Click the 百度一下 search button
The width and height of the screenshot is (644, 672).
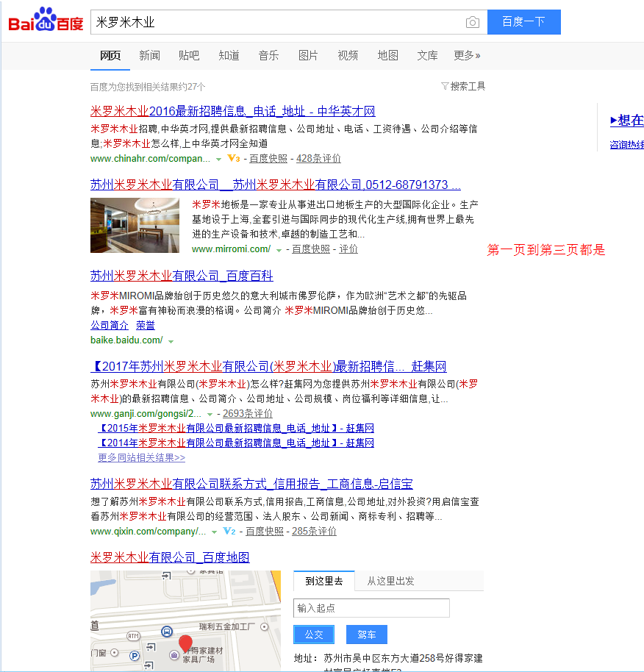[523, 22]
